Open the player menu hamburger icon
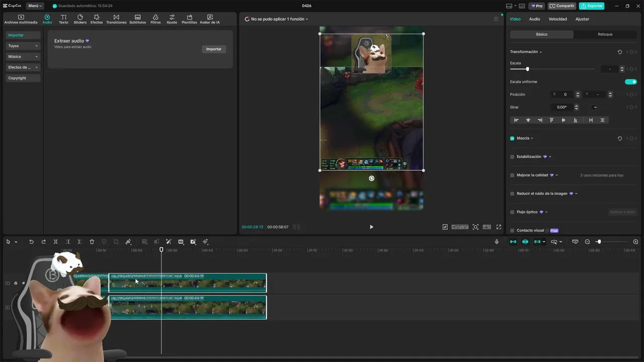The width and height of the screenshot is (644, 362). 496,19
